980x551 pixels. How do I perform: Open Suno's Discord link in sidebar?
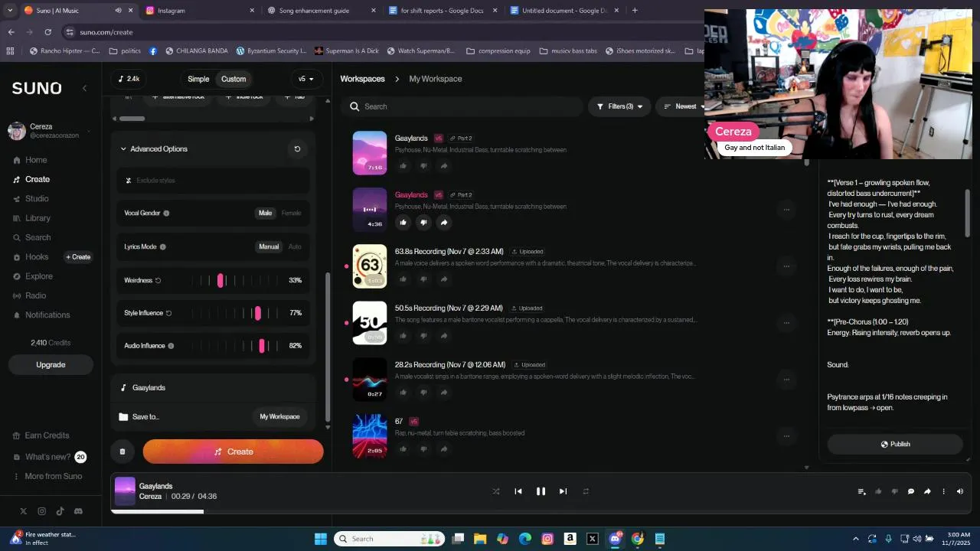(78, 511)
